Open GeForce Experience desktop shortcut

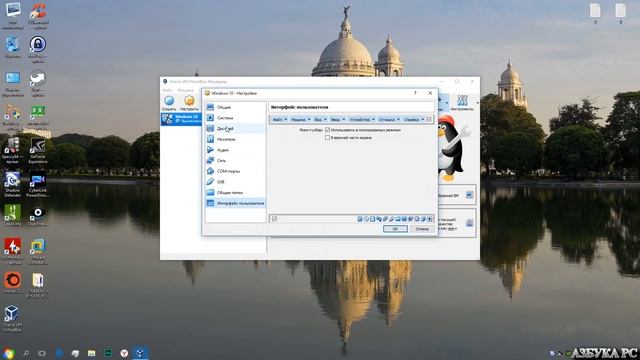pyautogui.click(x=38, y=151)
